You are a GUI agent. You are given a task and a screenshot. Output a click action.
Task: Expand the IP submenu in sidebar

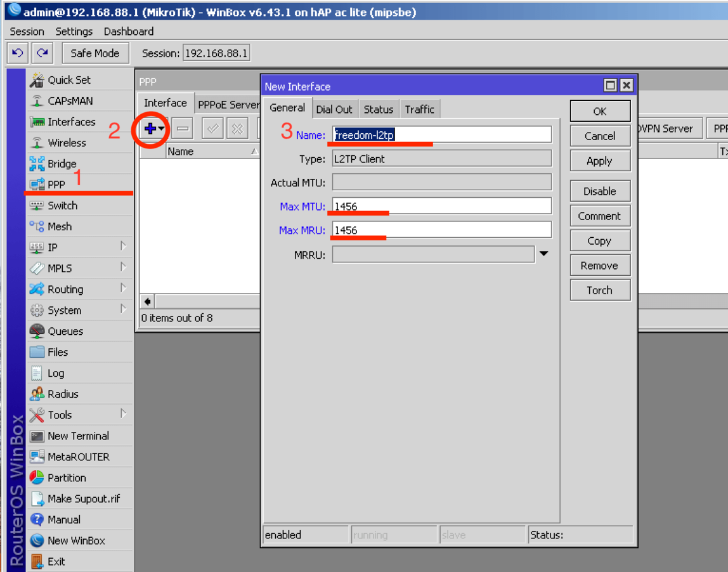click(x=123, y=247)
